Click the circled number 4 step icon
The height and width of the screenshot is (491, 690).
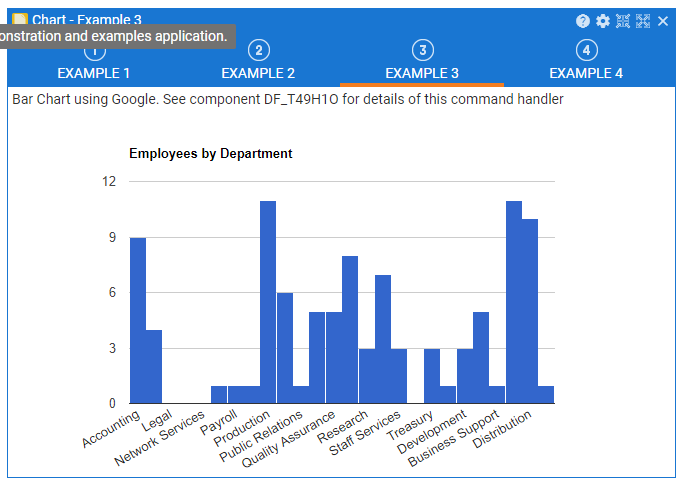(586, 51)
